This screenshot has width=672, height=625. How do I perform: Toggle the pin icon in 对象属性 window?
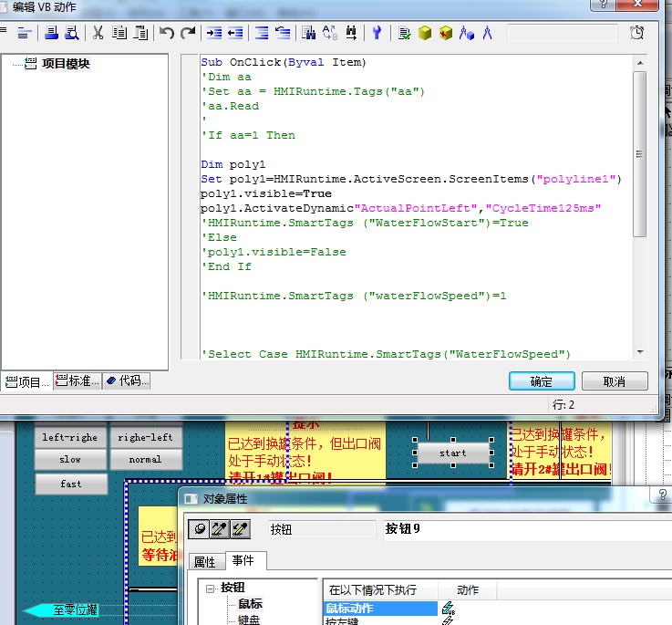[x=199, y=529]
